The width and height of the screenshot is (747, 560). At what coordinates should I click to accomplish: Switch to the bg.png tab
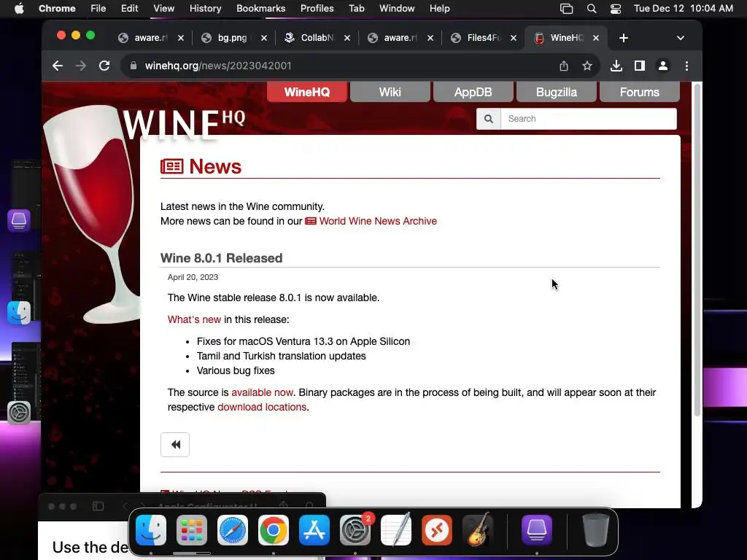click(x=233, y=38)
